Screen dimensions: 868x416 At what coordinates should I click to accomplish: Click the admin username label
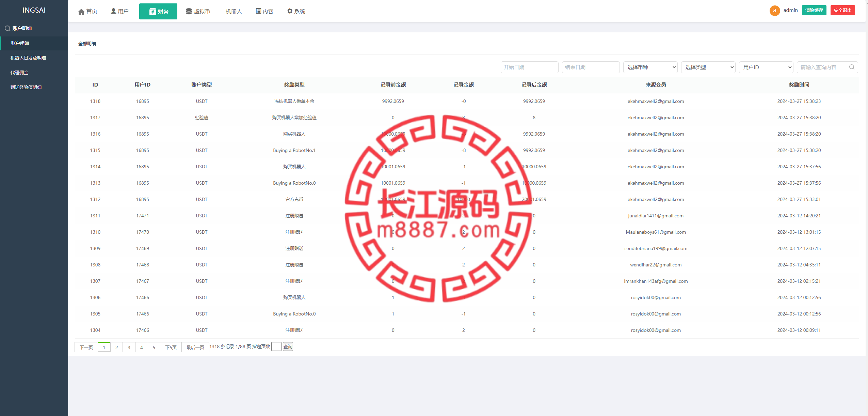(790, 10)
